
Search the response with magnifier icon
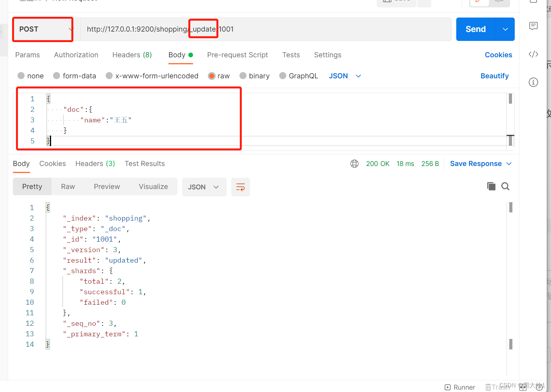tap(505, 186)
